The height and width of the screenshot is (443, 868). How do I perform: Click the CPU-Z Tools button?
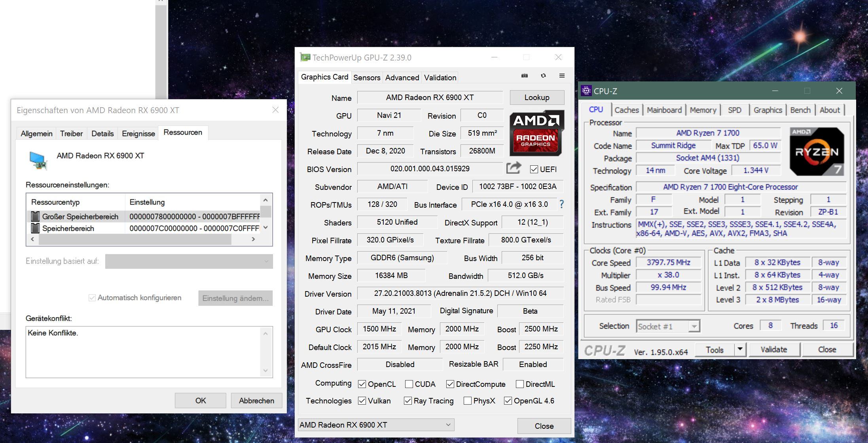[714, 349]
